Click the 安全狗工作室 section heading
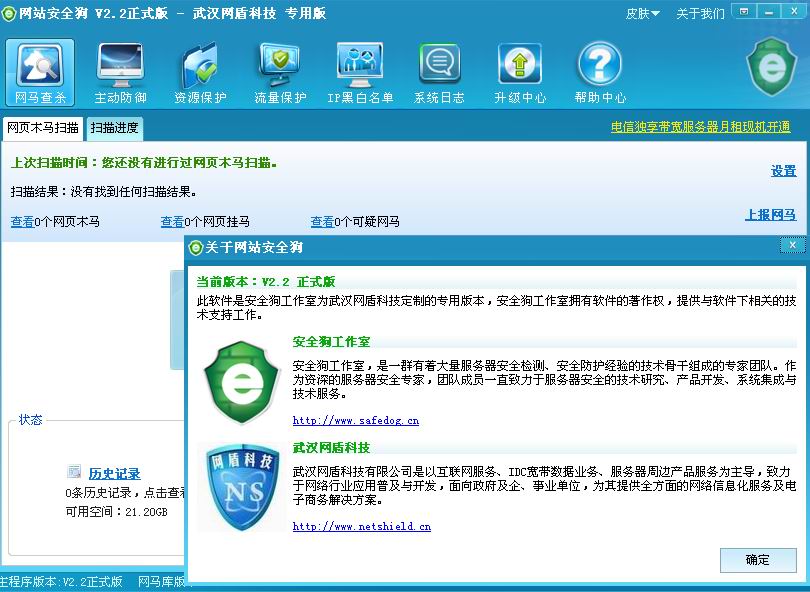 tap(331, 342)
